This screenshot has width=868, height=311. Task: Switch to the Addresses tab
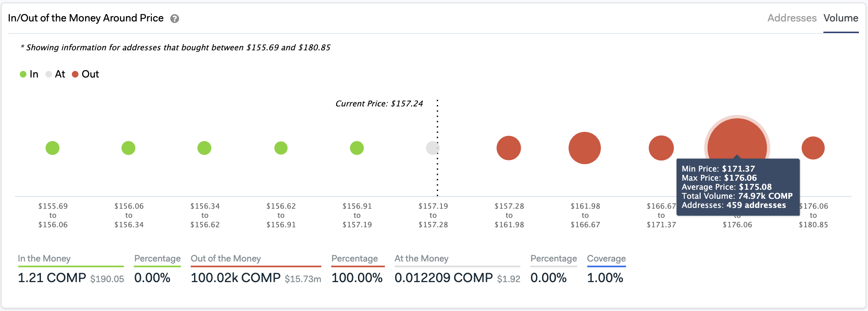tap(792, 18)
